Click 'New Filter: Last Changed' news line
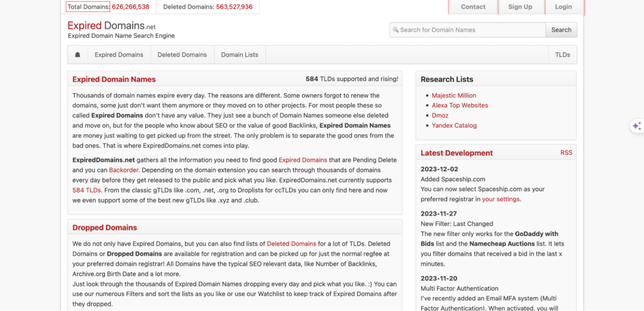The image size is (644, 311). pyautogui.click(x=457, y=223)
